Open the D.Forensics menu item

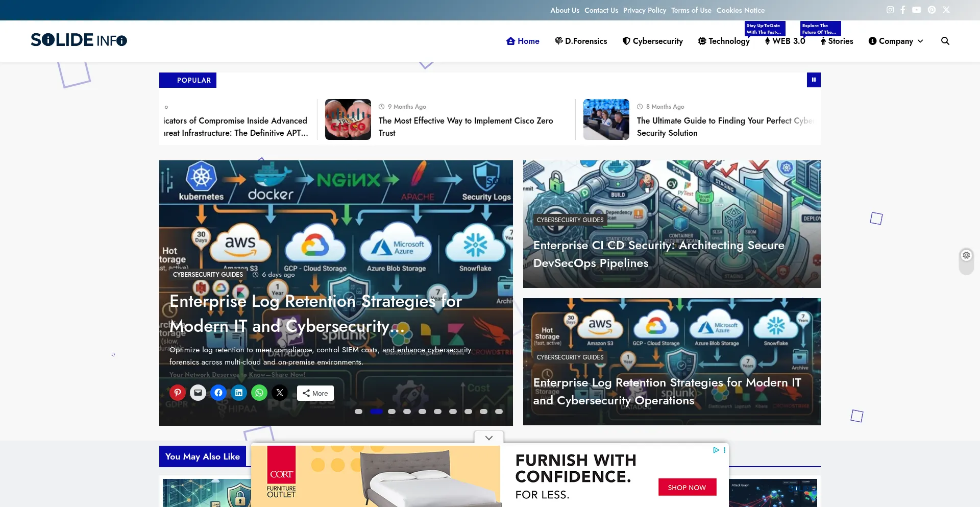[x=581, y=41]
